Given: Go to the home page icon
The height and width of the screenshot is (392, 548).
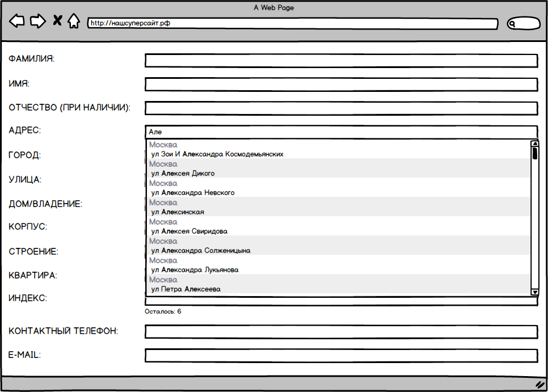Looking at the screenshot, I should pyautogui.click(x=73, y=20).
